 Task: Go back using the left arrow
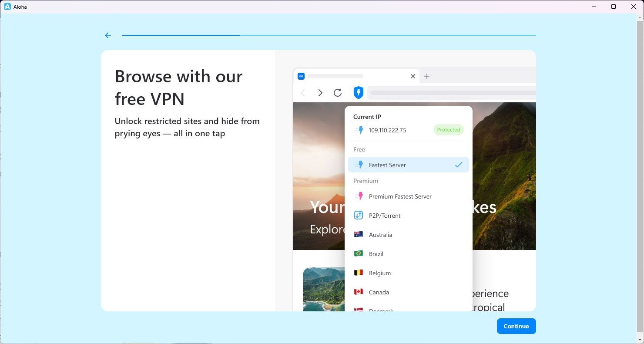coord(108,35)
